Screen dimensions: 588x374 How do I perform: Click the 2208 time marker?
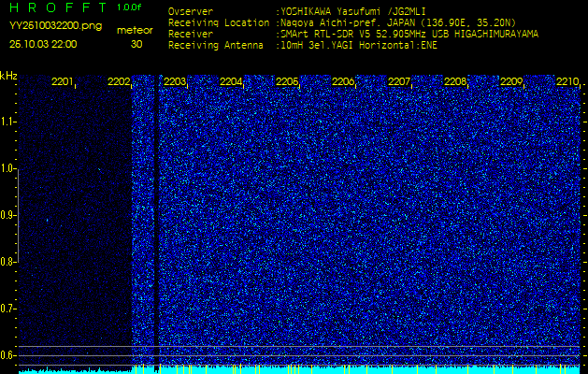click(455, 81)
